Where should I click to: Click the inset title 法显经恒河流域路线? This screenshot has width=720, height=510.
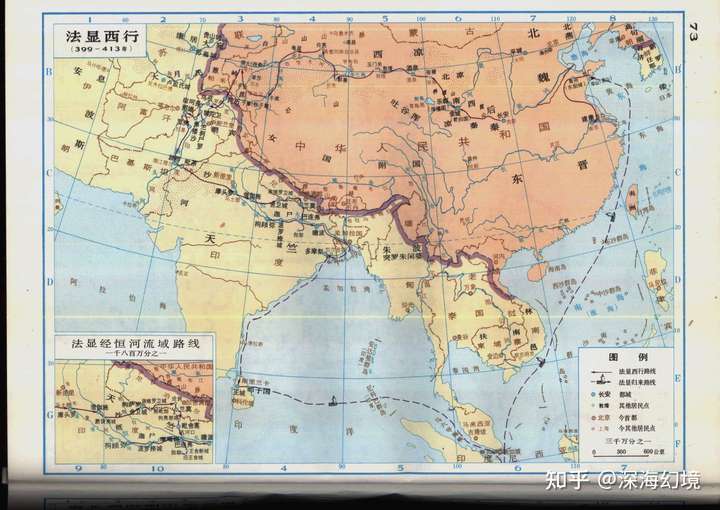tap(135, 343)
